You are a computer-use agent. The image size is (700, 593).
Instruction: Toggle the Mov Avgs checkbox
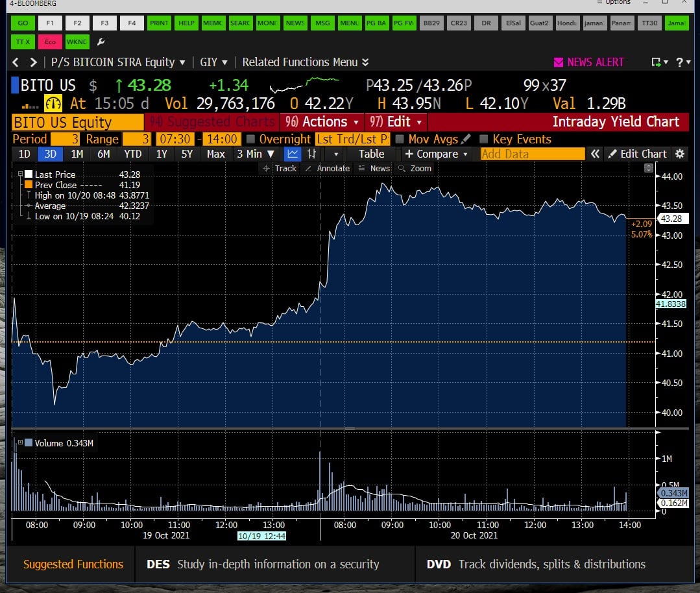pos(400,139)
